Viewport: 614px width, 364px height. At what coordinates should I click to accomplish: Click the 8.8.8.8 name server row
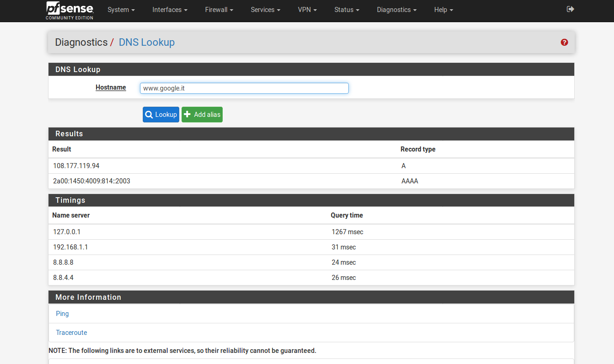click(63, 262)
